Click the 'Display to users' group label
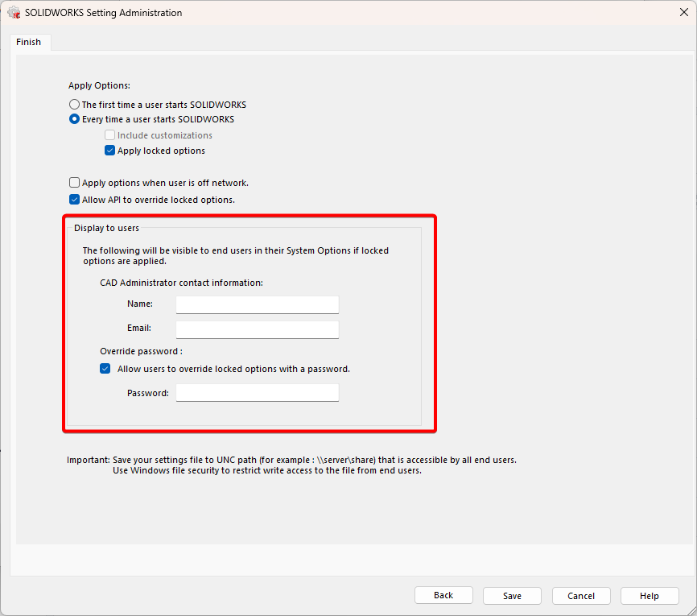Screen dimensions: 697x616 pyautogui.click(x=107, y=228)
